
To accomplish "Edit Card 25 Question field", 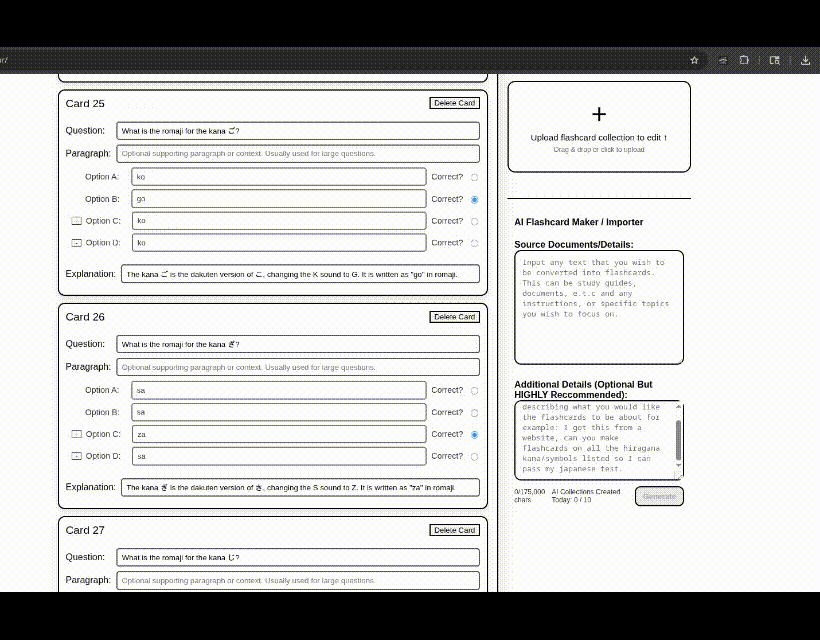I will click(298, 131).
